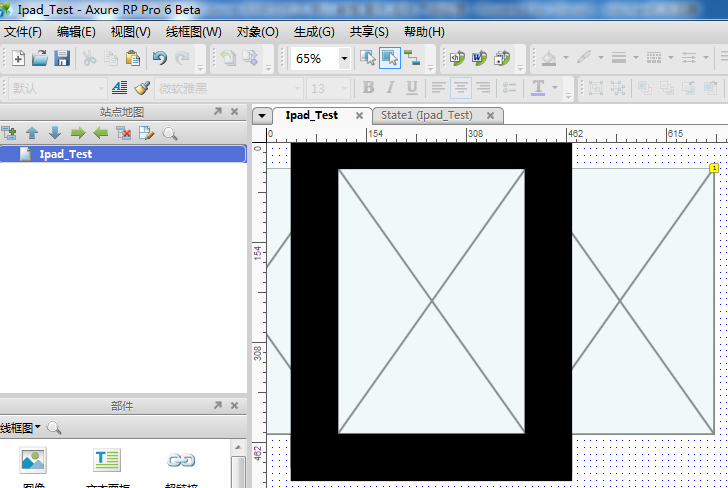The image size is (728, 488).
Task: Click the format painter brush icon
Action: point(142,88)
